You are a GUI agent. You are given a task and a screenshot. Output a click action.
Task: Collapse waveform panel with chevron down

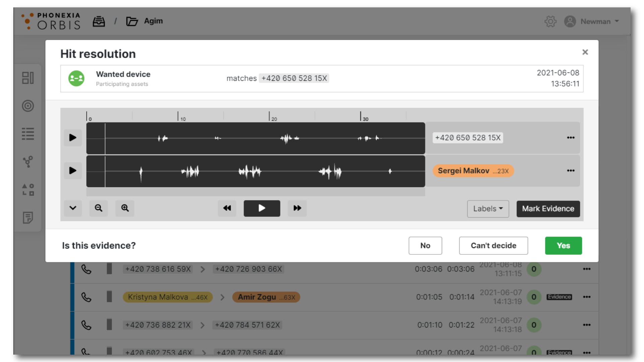pos(73,208)
